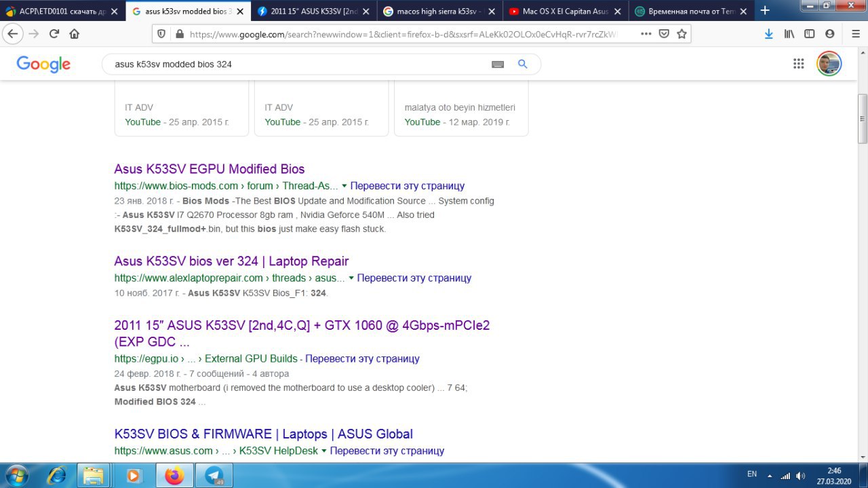Translate the alexlaptoprepair.com result page

click(414, 278)
